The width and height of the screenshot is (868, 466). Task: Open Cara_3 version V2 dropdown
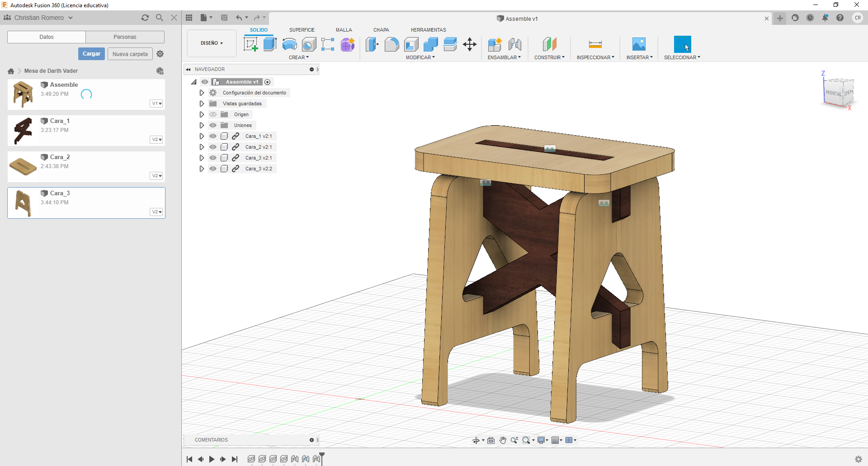pos(156,212)
